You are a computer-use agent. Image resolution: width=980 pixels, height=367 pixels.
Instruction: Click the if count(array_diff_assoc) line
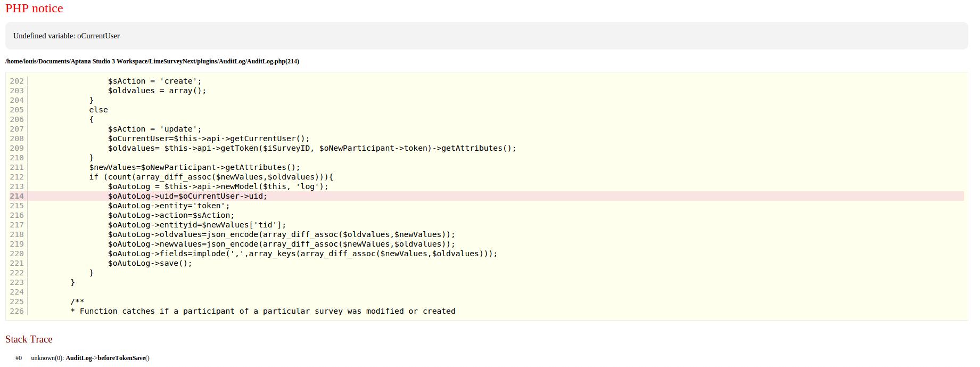[211, 177]
